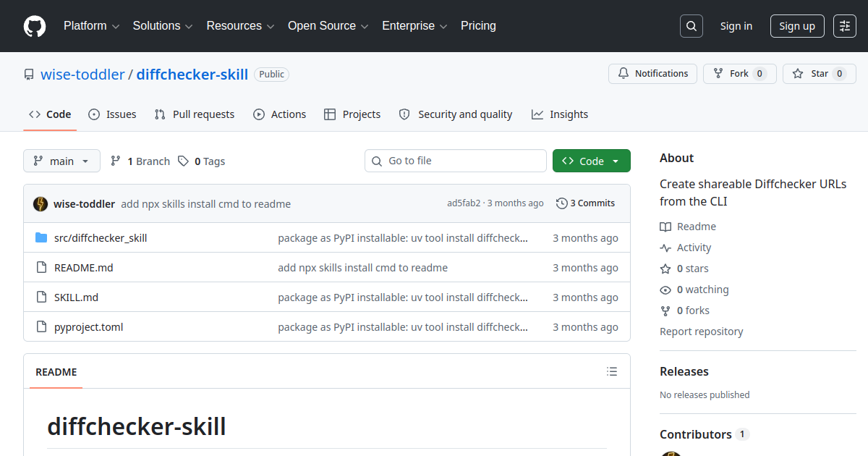Click the file icon next to pyproject.toml
This screenshot has width=868, height=456.
41,326
